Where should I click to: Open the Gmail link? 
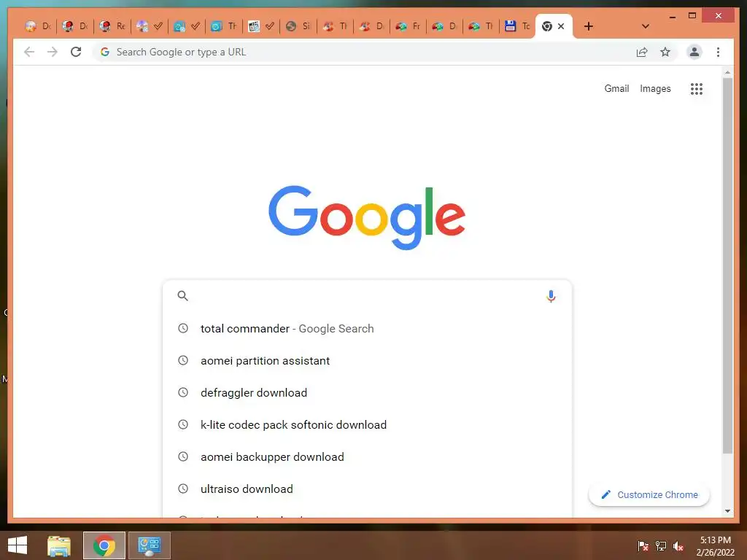pyautogui.click(x=616, y=88)
